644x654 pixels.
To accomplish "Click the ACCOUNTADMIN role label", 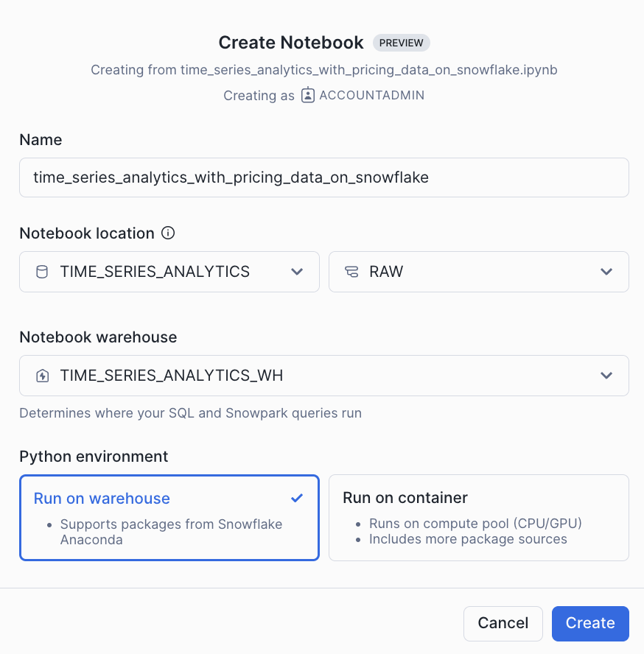I will [371, 96].
